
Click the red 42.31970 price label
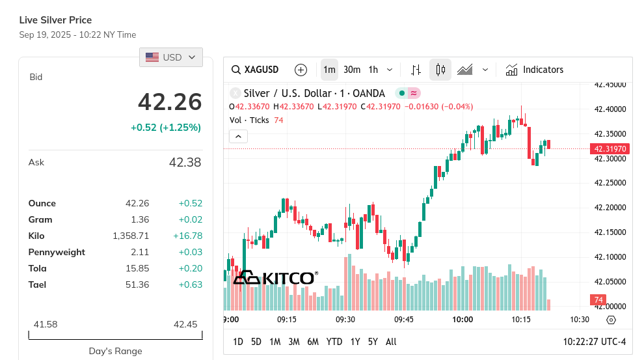(610, 149)
